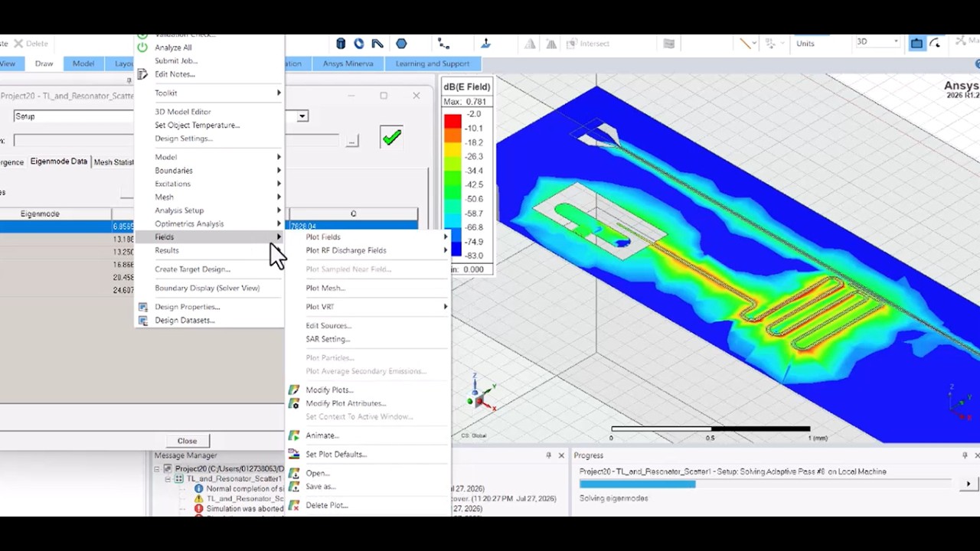Click the Animate icon in submenu

[x=293, y=435]
